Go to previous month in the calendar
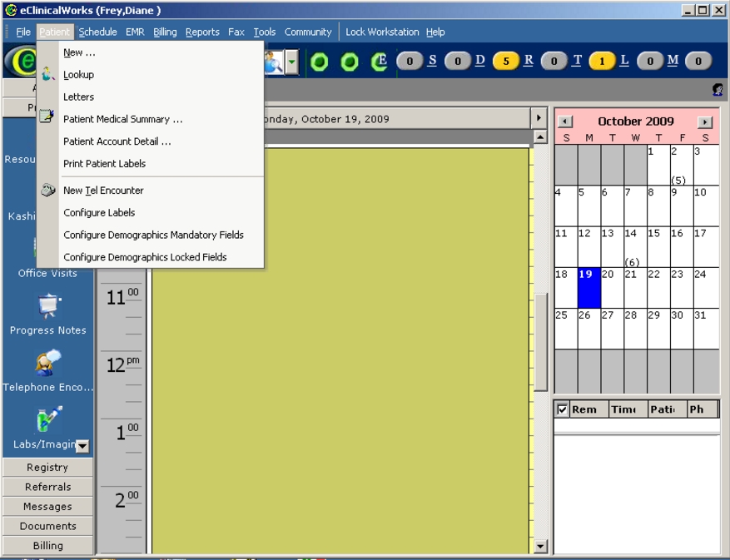The width and height of the screenshot is (730, 560). click(x=564, y=121)
